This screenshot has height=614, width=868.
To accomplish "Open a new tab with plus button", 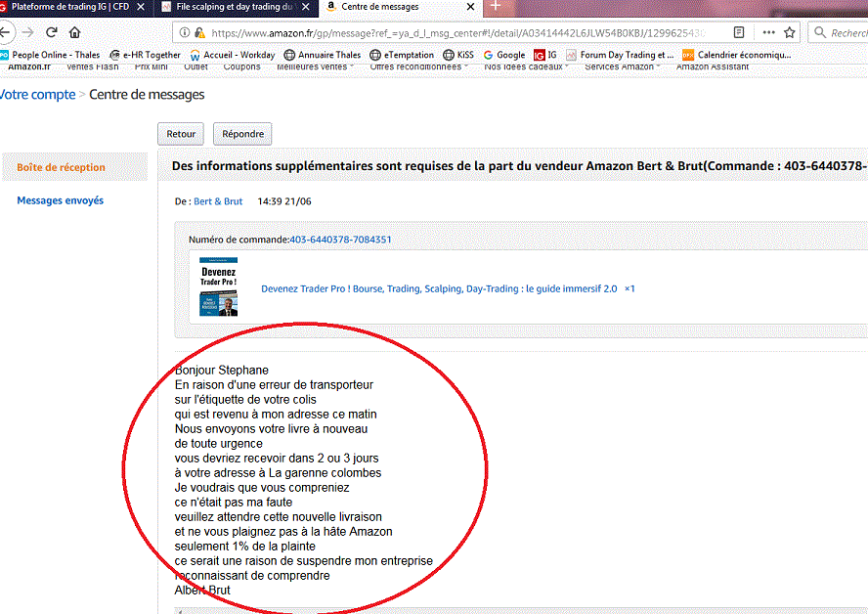I will 496,6.
